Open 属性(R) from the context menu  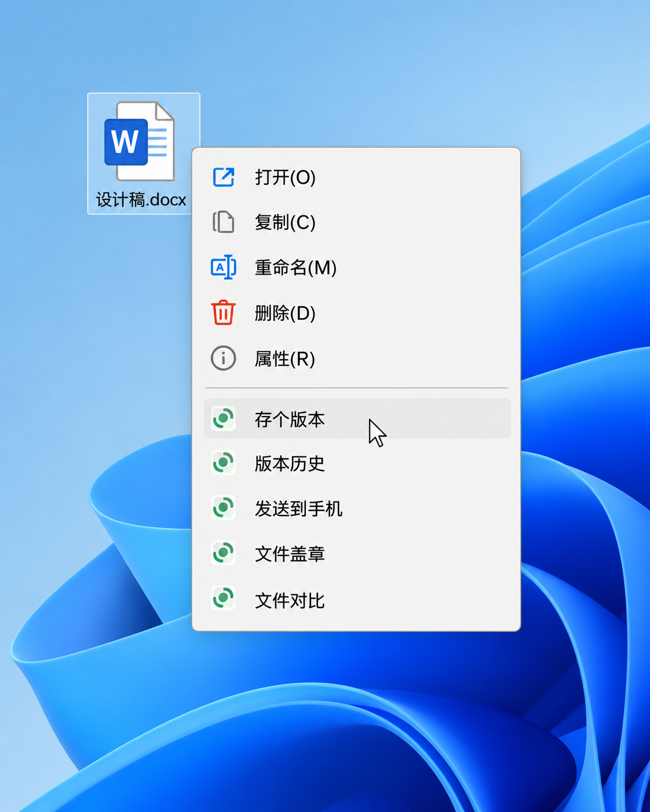(x=357, y=359)
